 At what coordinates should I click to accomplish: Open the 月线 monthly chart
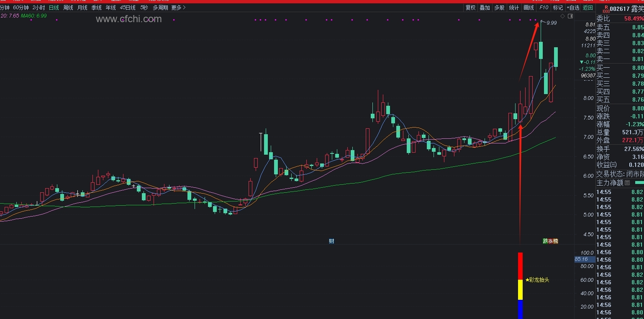click(82, 8)
